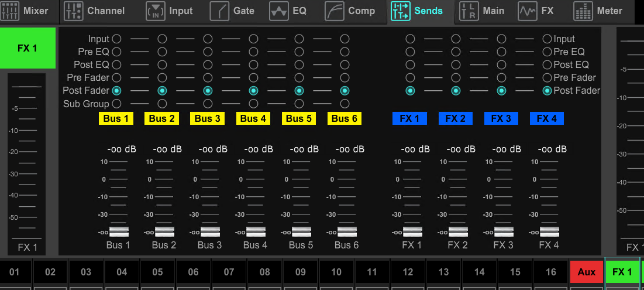Switch to the Meter tab label
Viewport: 644px width, 290px height.
click(609, 11)
